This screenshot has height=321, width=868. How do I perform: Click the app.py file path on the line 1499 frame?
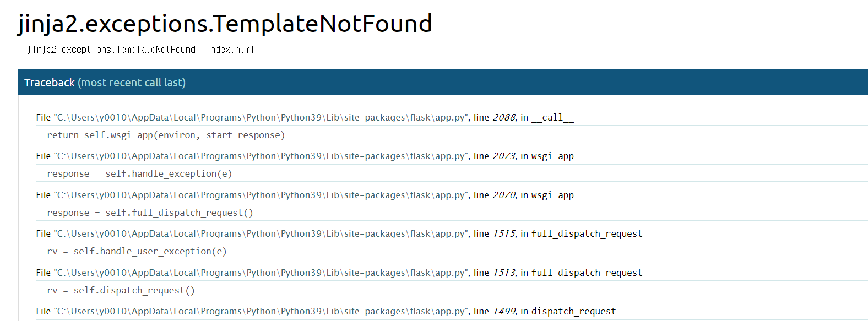coord(261,311)
